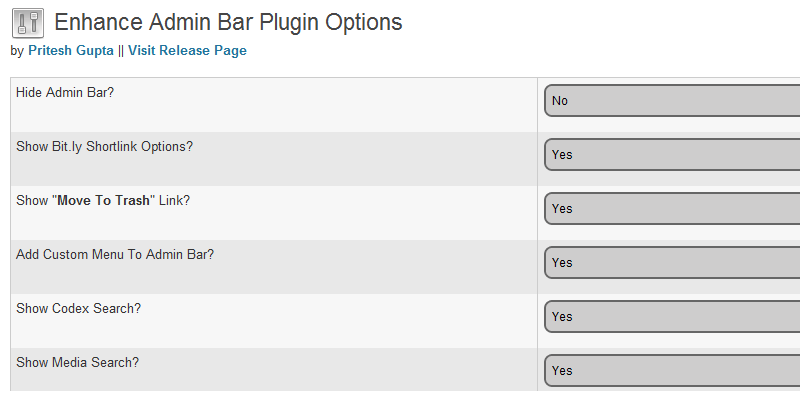This screenshot has width=800, height=400.
Task: Click the Enhance Admin Bar Plugin Options heading
Action: [x=228, y=22]
